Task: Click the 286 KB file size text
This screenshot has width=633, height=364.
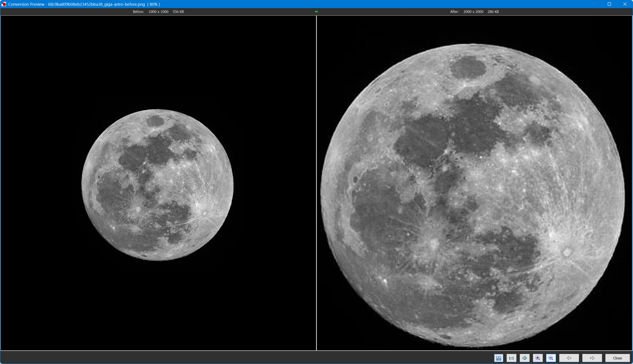Action: coord(493,11)
